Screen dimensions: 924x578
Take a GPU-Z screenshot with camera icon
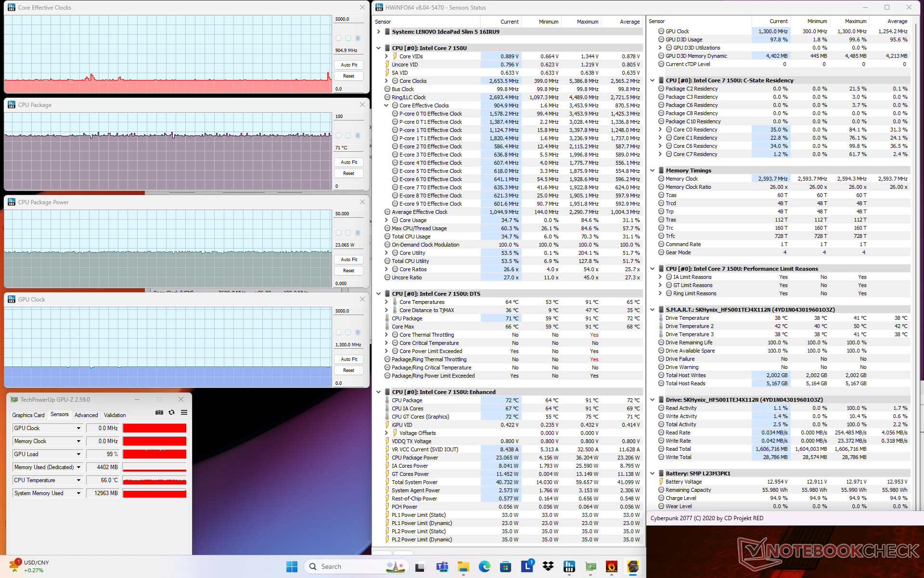pyautogui.click(x=159, y=413)
